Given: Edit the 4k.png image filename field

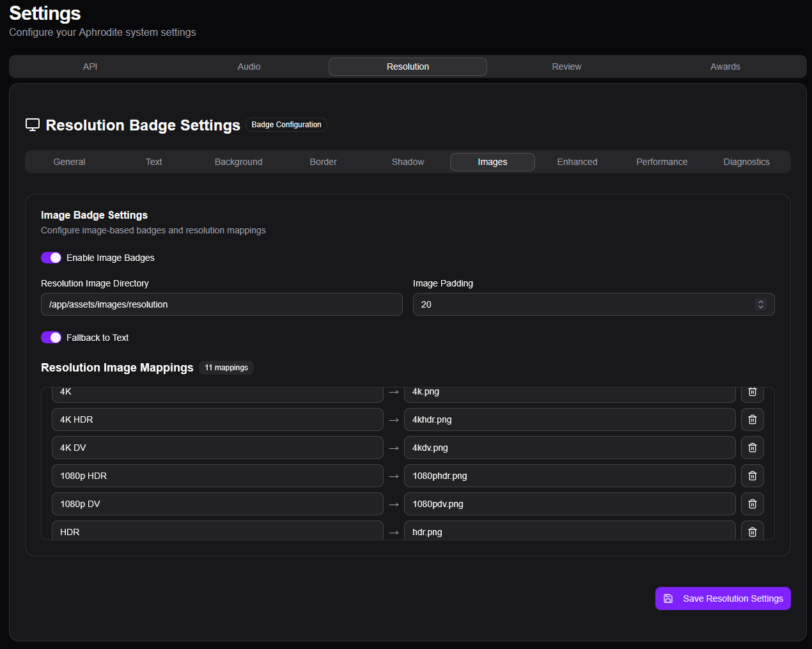Looking at the screenshot, I should point(570,394).
